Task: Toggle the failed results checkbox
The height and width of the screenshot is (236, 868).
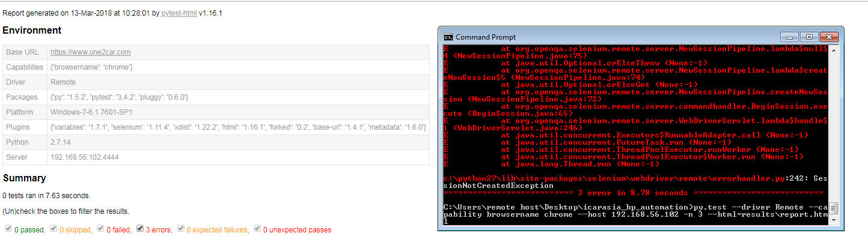Action: [x=100, y=229]
